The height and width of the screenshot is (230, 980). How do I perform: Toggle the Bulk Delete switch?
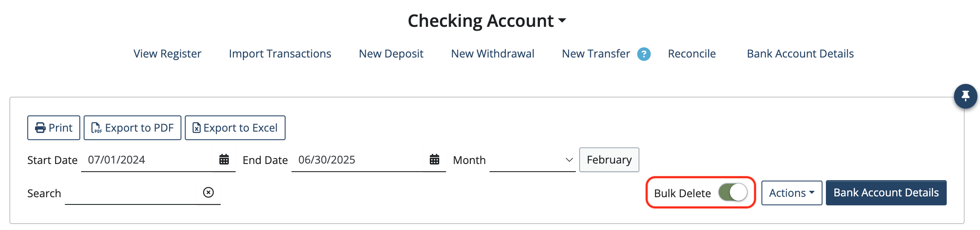[x=733, y=193]
